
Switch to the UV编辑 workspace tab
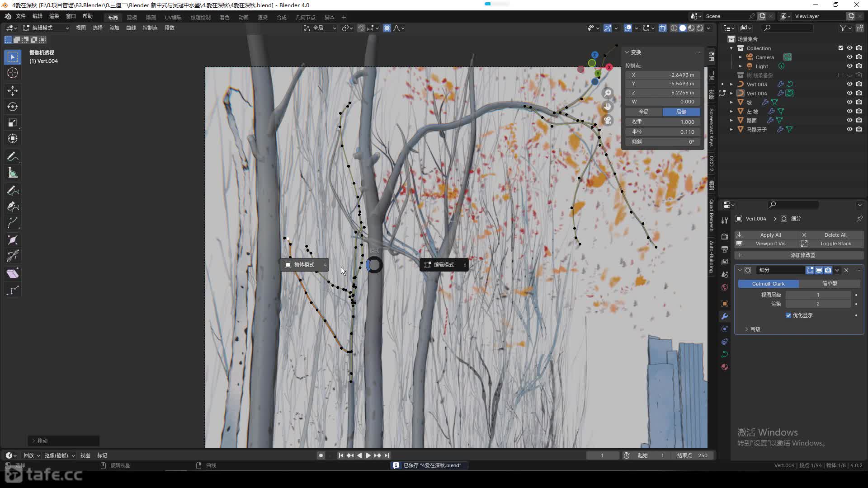pos(173,17)
